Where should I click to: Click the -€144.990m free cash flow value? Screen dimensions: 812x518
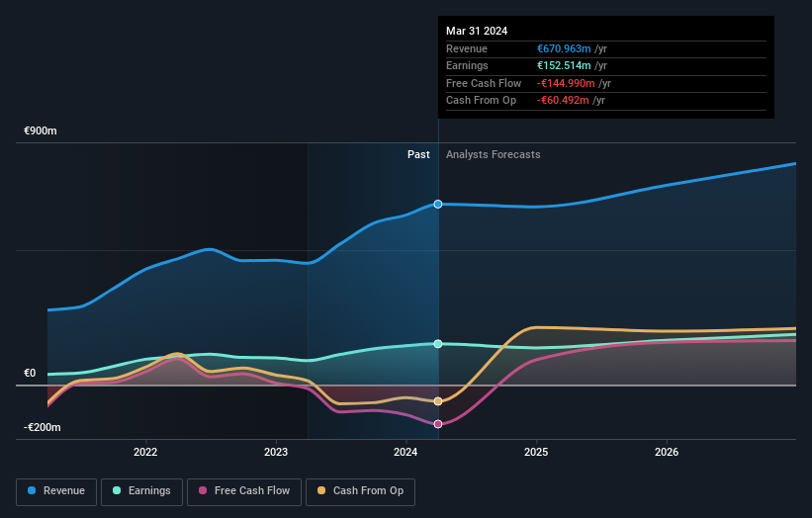pos(566,83)
